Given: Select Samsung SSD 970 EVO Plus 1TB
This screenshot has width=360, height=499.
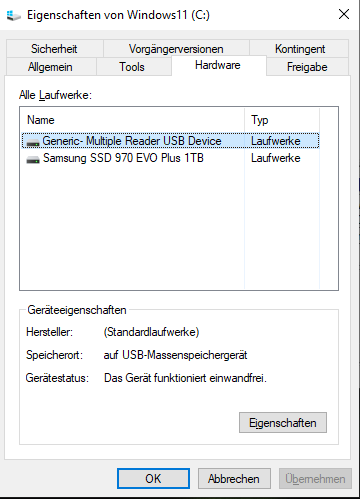Looking at the screenshot, I should 123,158.
